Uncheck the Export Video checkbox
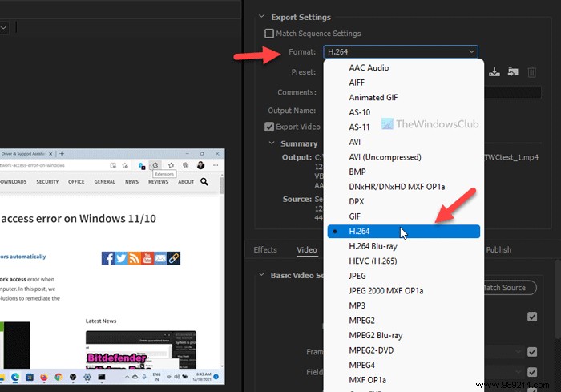 coord(269,127)
